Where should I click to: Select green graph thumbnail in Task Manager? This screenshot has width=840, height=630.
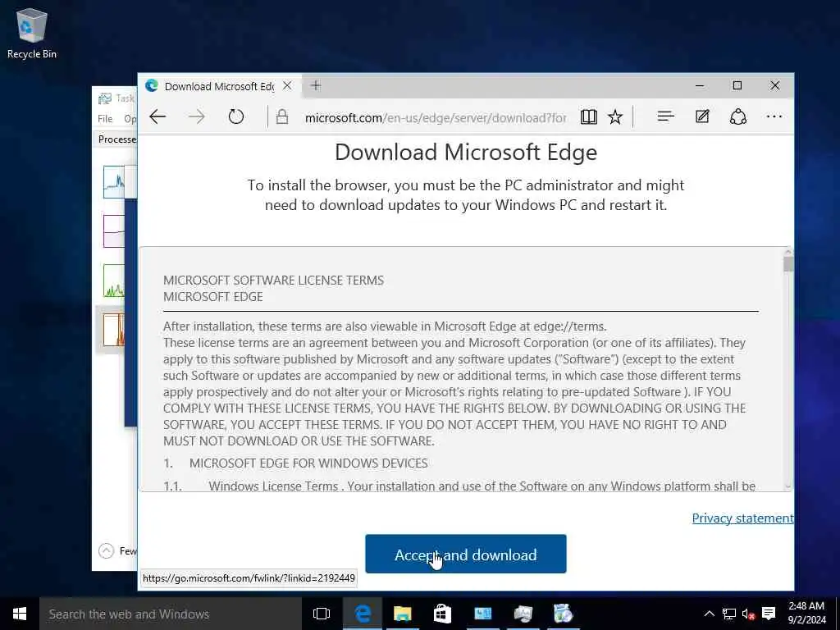point(114,281)
